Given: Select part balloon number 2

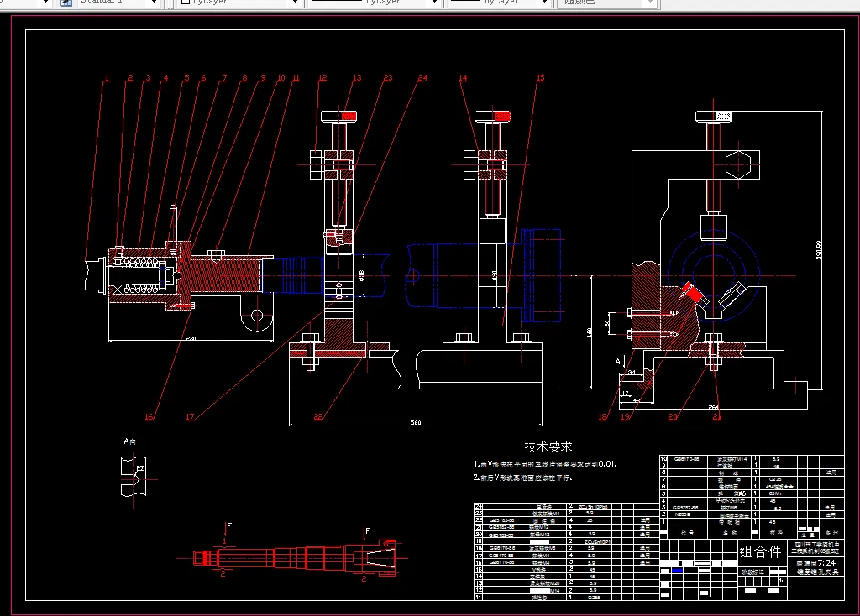Looking at the screenshot, I should [130, 78].
